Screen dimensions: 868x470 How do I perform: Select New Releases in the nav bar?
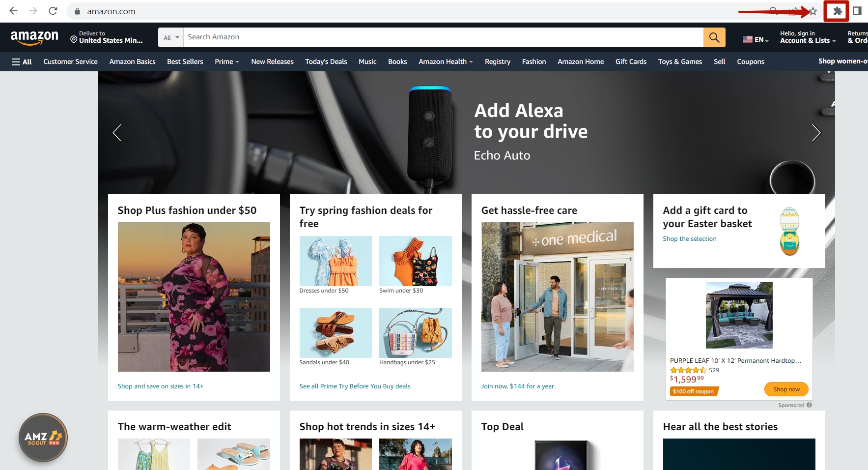(272, 61)
